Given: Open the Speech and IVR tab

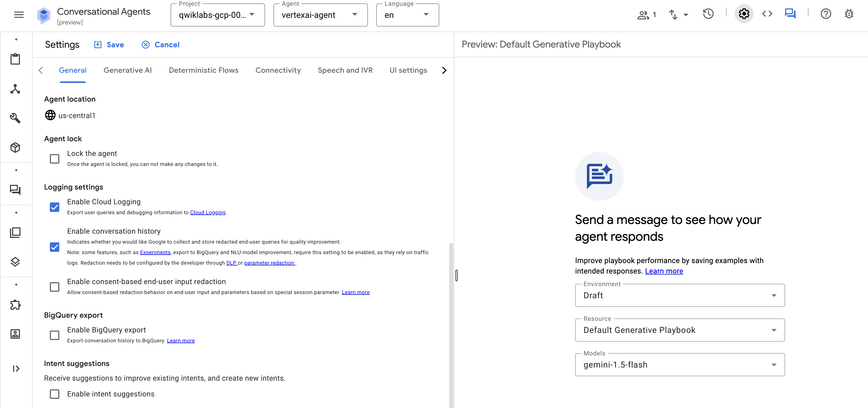Looking at the screenshot, I should pos(345,70).
